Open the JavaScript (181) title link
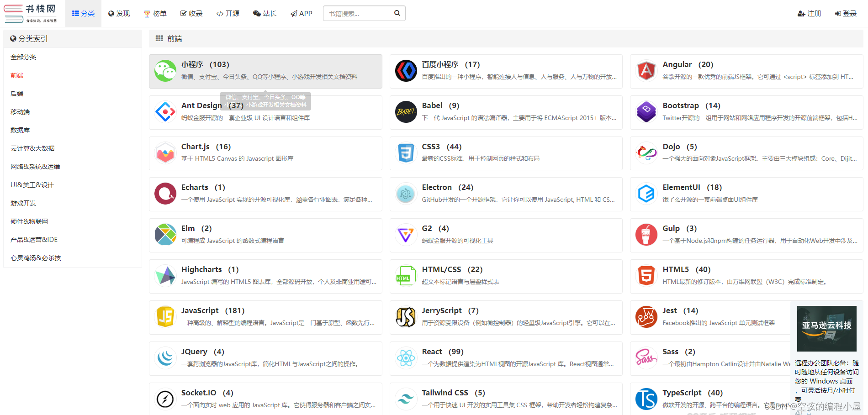 pyautogui.click(x=213, y=310)
